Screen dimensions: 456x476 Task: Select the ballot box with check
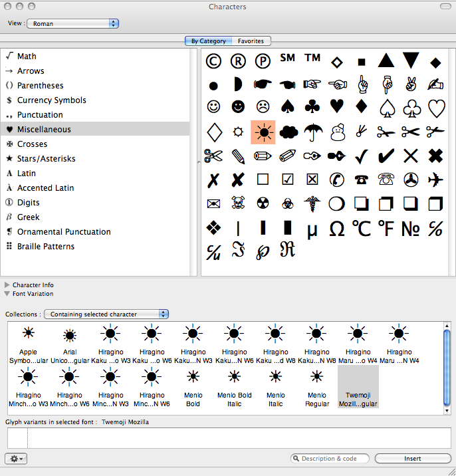pos(288,179)
